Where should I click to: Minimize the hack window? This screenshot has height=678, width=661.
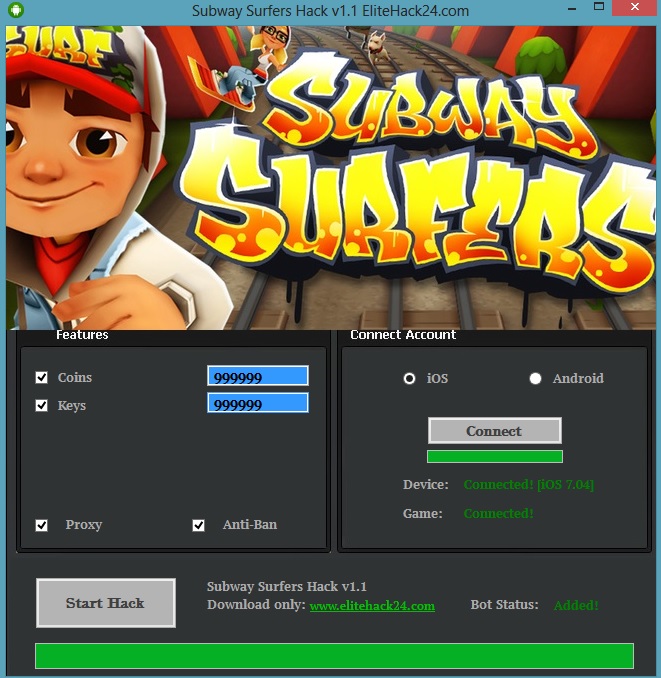tap(572, 8)
